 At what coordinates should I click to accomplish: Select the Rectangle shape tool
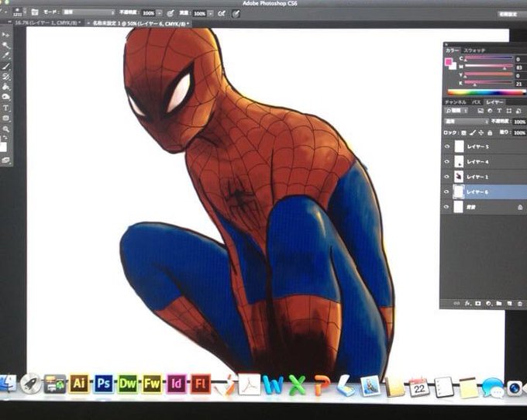tap(5, 119)
